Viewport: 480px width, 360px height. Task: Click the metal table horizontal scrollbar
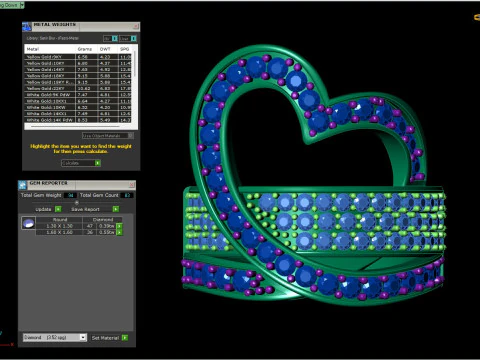click(x=74, y=126)
